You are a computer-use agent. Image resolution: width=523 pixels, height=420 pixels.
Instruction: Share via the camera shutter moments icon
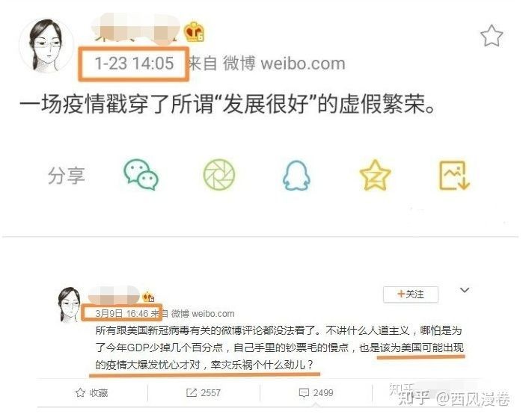pos(219,175)
